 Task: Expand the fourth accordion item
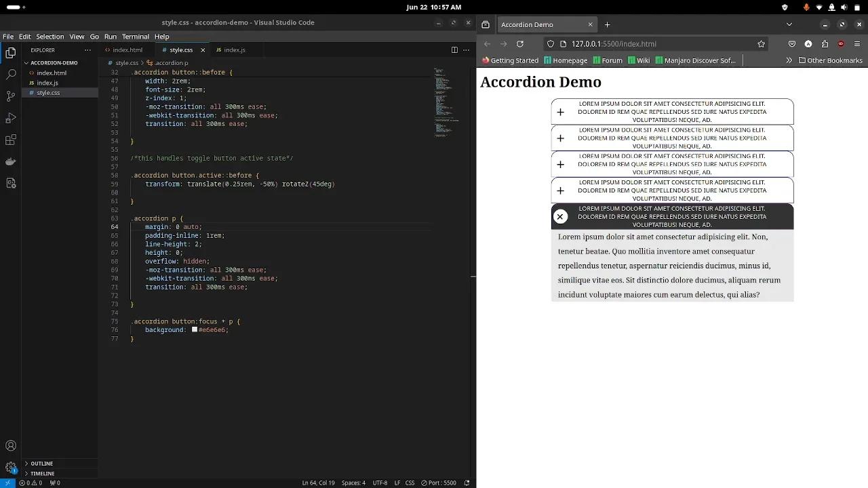click(672, 191)
